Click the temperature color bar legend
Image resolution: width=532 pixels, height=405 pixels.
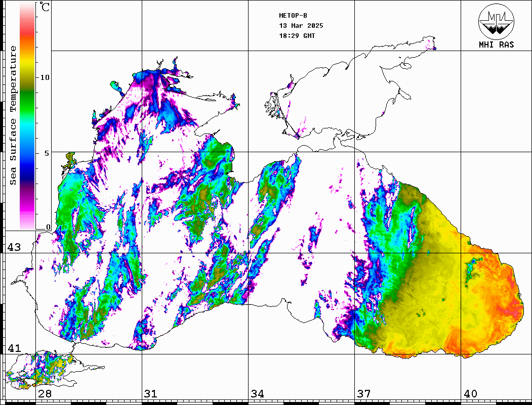(x=27, y=116)
